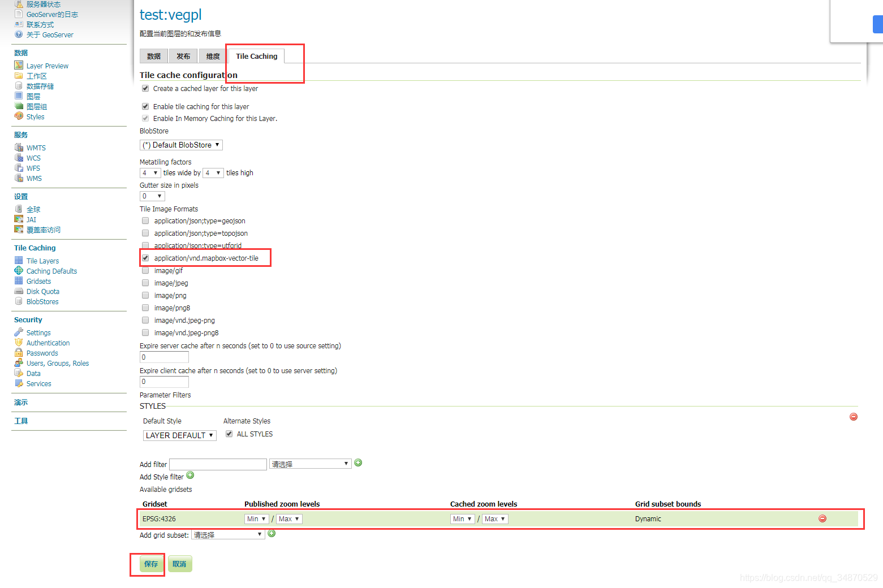Toggle Create a cached layer checkbox
Viewport: 883px width, 588px height.
click(145, 88)
